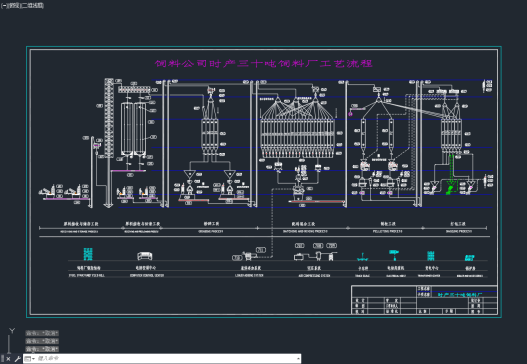The width and height of the screenshot is (527, 364).
Task: Select the cyan boiler room symbol
Action: pos(469,258)
